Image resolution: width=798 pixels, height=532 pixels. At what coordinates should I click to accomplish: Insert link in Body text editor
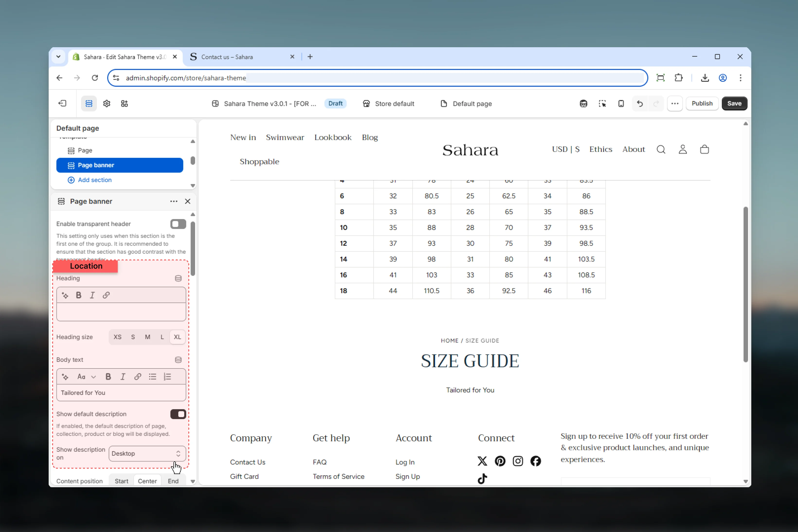(x=138, y=376)
